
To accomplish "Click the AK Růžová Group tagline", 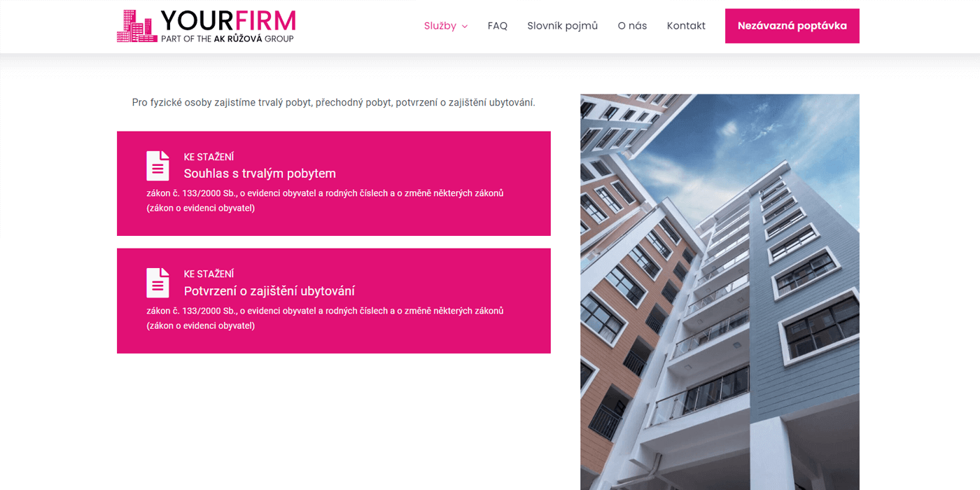I will pos(227,39).
